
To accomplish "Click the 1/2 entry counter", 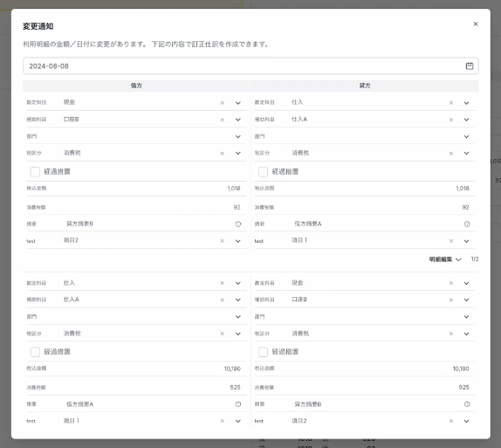I will point(475,259).
